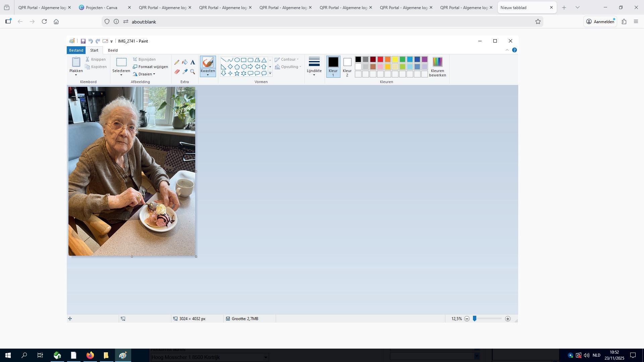Open the Lijndikte line width dropdown
Viewport: 644px width, 362px height.
point(314,66)
